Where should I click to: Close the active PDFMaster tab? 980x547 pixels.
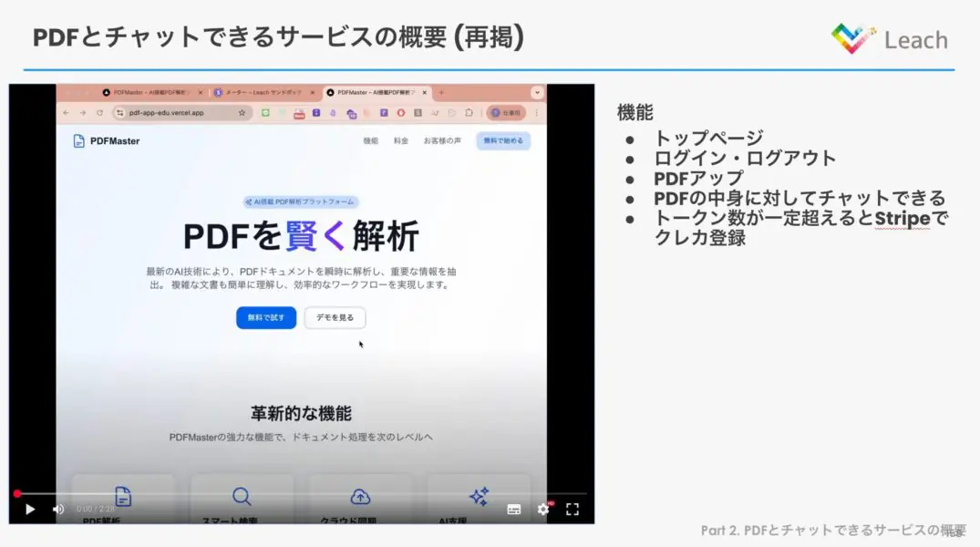[x=425, y=92]
